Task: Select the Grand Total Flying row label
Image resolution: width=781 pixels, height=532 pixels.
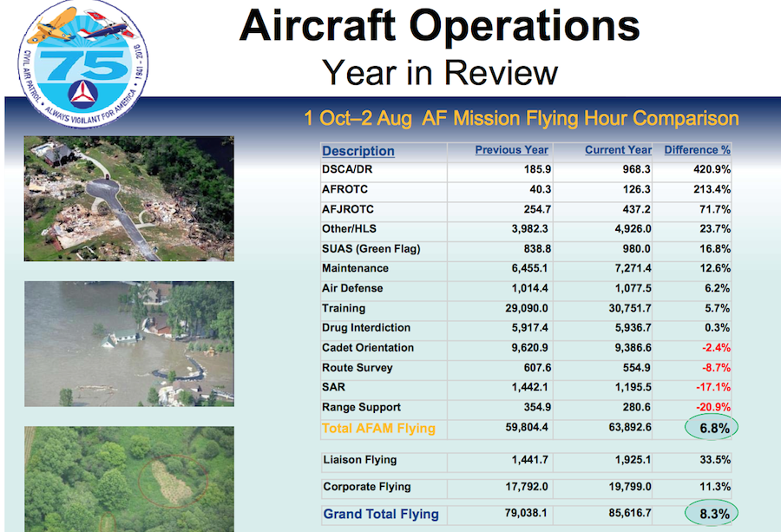Action: point(381,514)
